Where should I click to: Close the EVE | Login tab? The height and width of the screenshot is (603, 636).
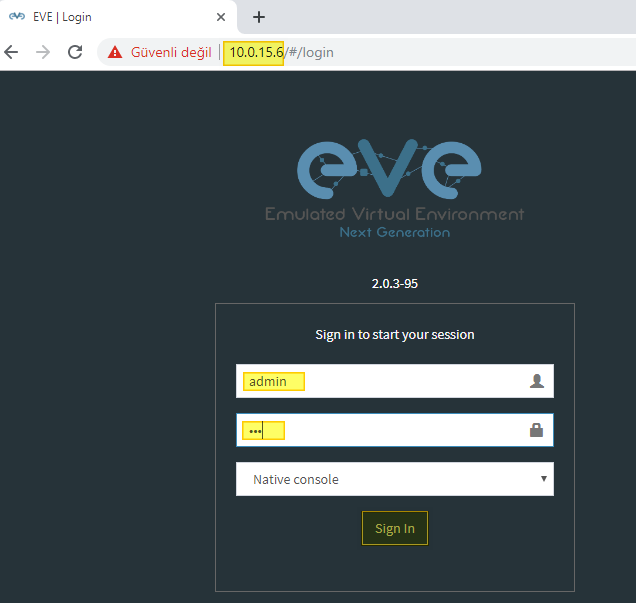pyautogui.click(x=221, y=17)
